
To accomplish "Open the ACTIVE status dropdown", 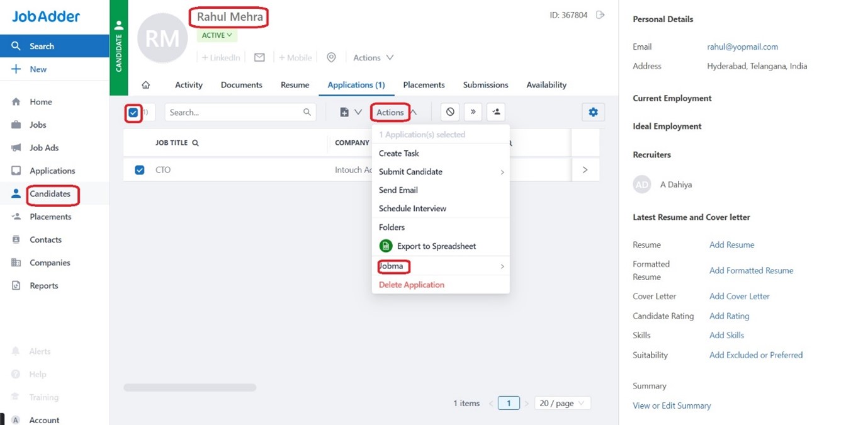I will coord(217,35).
